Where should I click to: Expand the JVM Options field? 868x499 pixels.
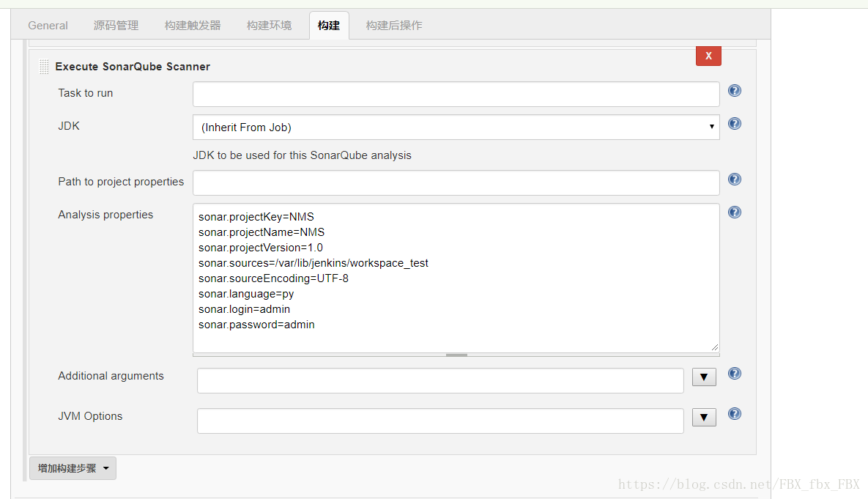click(704, 418)
